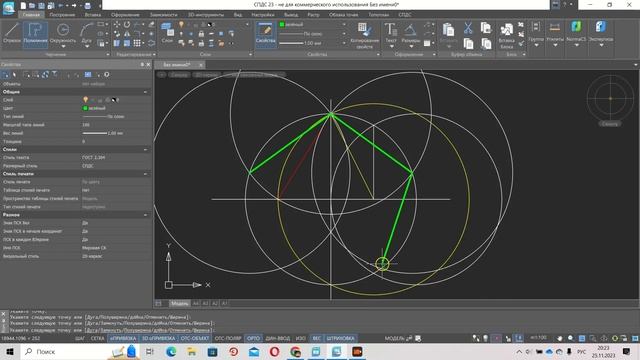Toggle ОРТО orthogonal mode
640x360 pixels.
(253, 338)
